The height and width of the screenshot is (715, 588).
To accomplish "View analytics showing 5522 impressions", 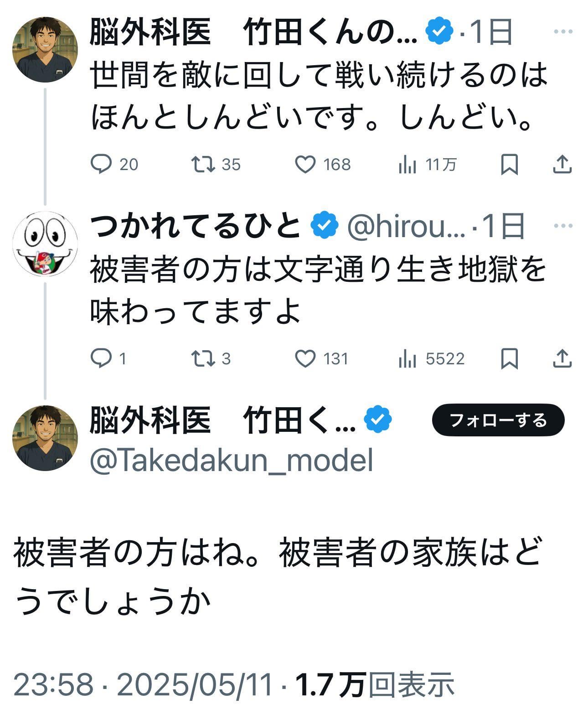I will click(x=407, y=358).
